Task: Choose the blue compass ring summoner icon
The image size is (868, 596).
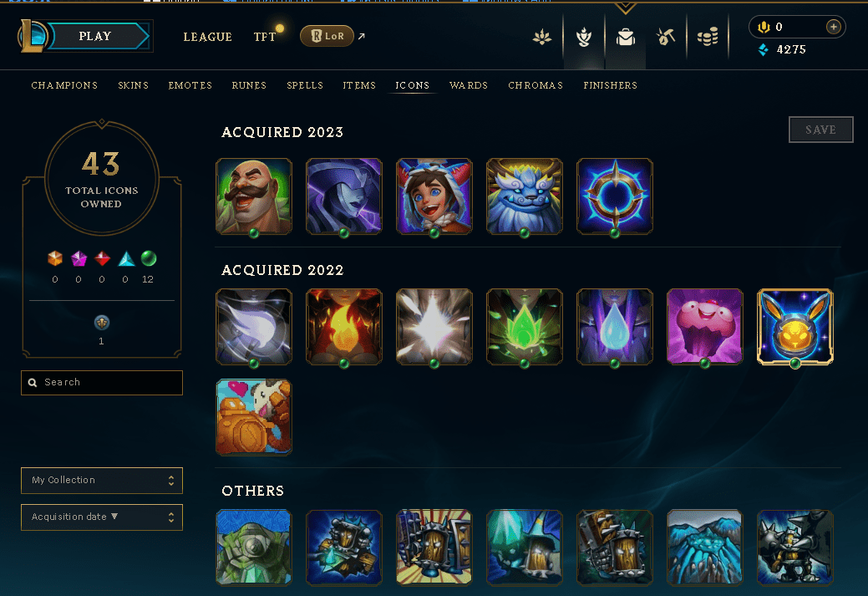Action: (615, 196)
